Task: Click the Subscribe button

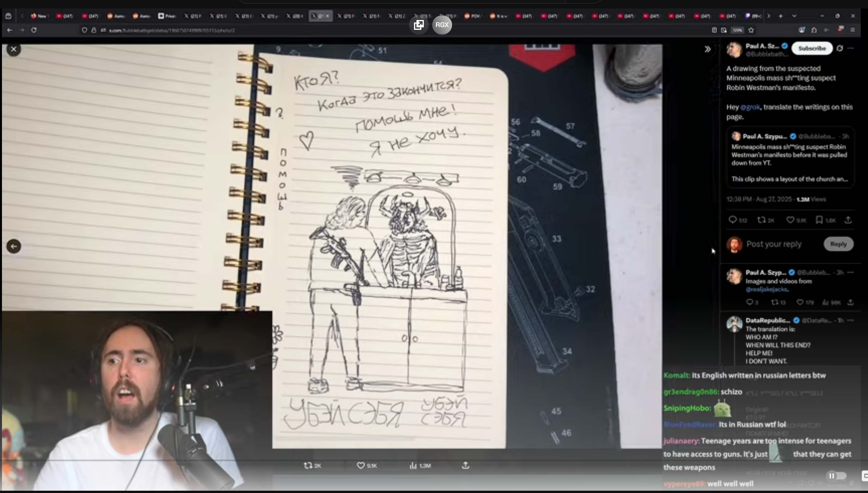Action: coord(812,49)
